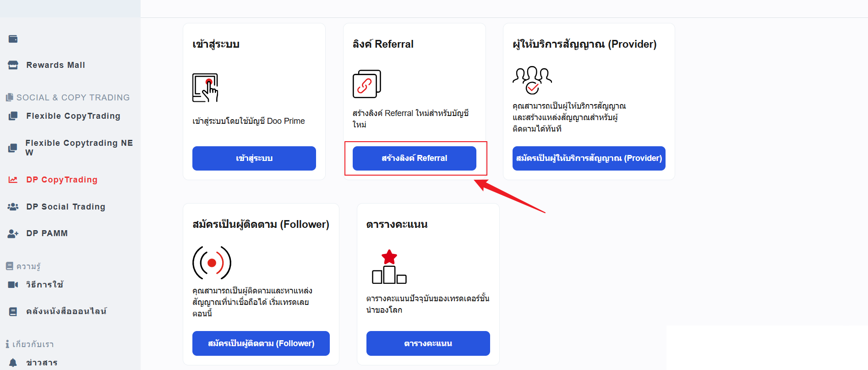
Task: Click สมัครเป็นผู้ให้บริการสัญญาณ (Provider) button
Action: click(x=589, y=158)
